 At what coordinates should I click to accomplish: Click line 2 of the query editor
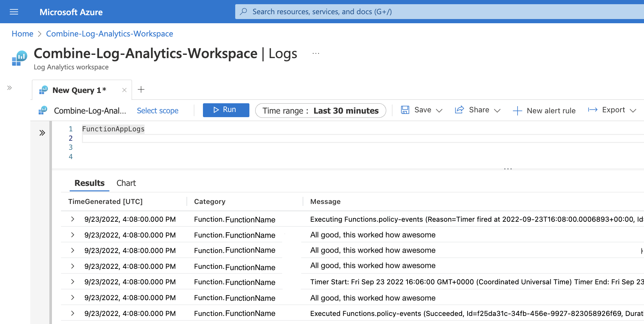coord(363,138)
